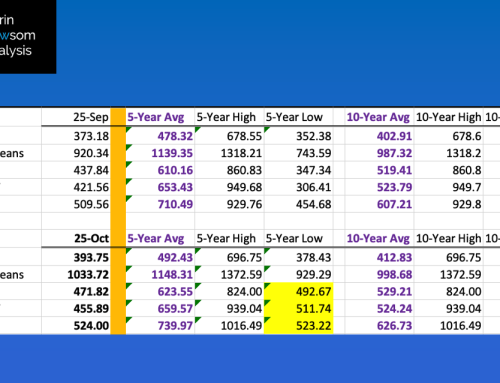Select the purple 402.91 ten-year average
This screenshot has height=383, width=500.
coord(379,136)
